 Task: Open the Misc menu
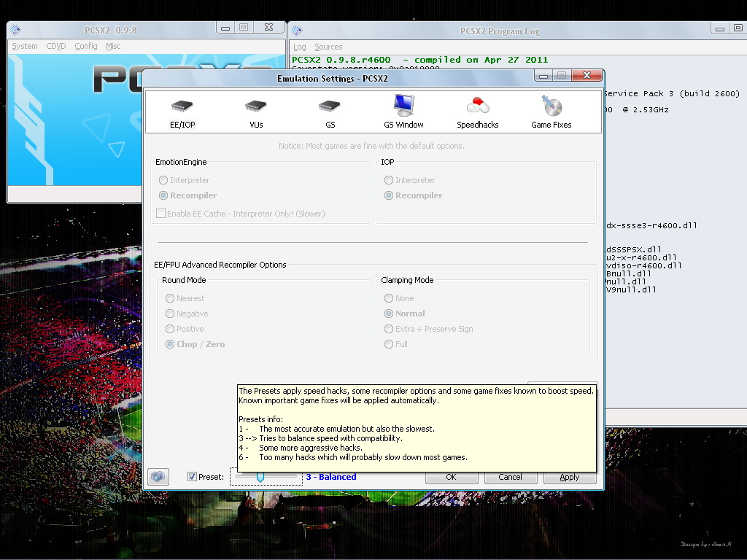[113, 46]
